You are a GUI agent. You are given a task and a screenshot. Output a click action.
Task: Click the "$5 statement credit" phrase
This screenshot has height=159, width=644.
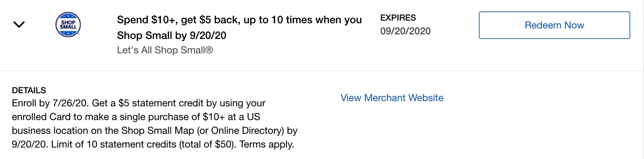(x=161, y=103)
